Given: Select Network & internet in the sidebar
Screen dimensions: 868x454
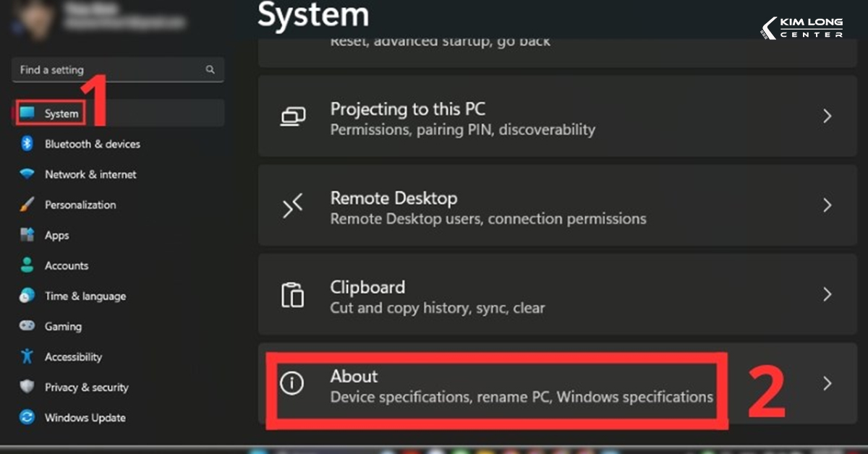Looking at the screenshot, I should 90,174.
